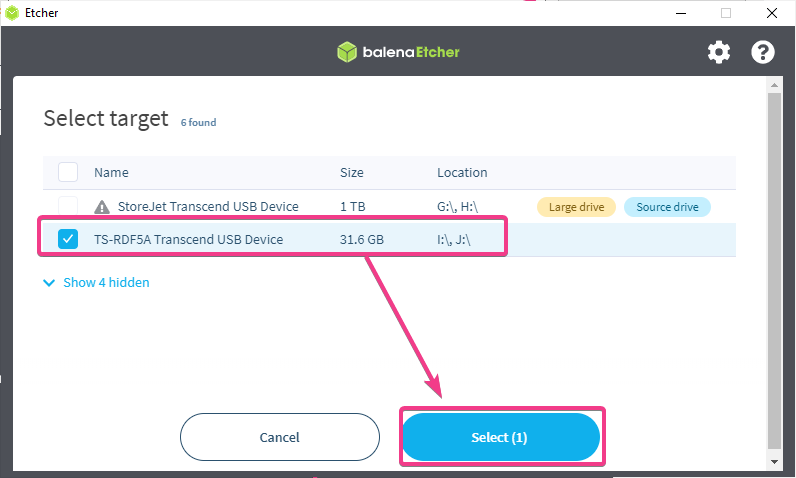Click the Location column header
Screen dimensions: 796x478
click(462, 173)
